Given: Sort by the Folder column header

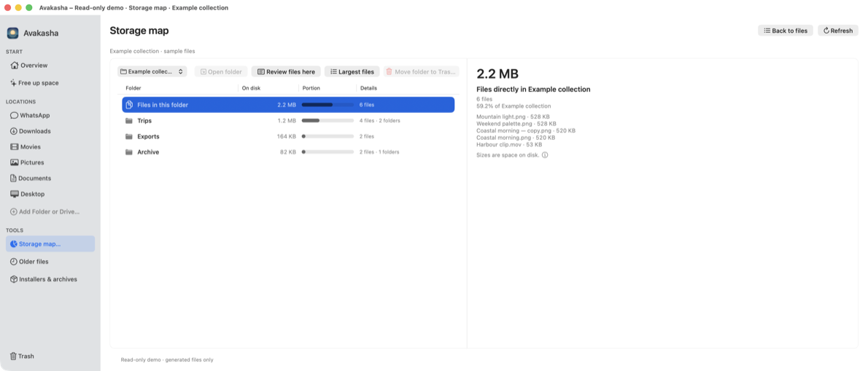Looking at the screenshot, I should coord(133,88).
